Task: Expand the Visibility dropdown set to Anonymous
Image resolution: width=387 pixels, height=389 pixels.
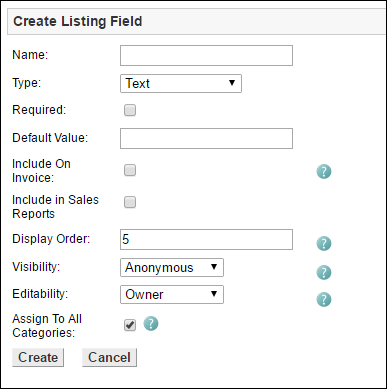Action: [172, 267]
